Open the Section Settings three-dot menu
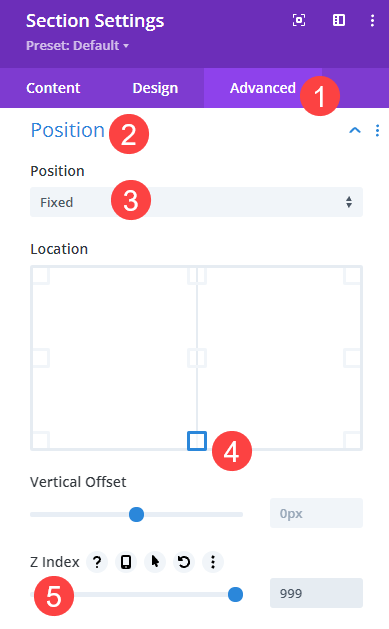Viewport: 389px width, 629px height. tap(373, 20)
